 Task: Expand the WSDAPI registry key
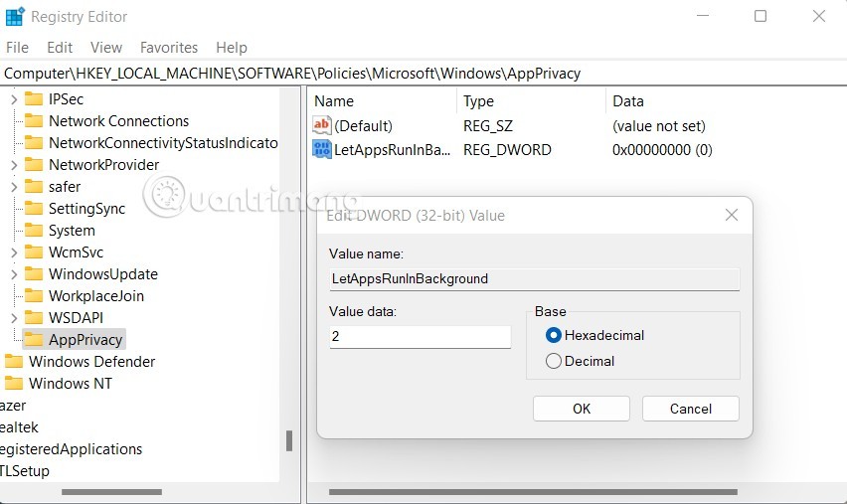tap(14, 318)
